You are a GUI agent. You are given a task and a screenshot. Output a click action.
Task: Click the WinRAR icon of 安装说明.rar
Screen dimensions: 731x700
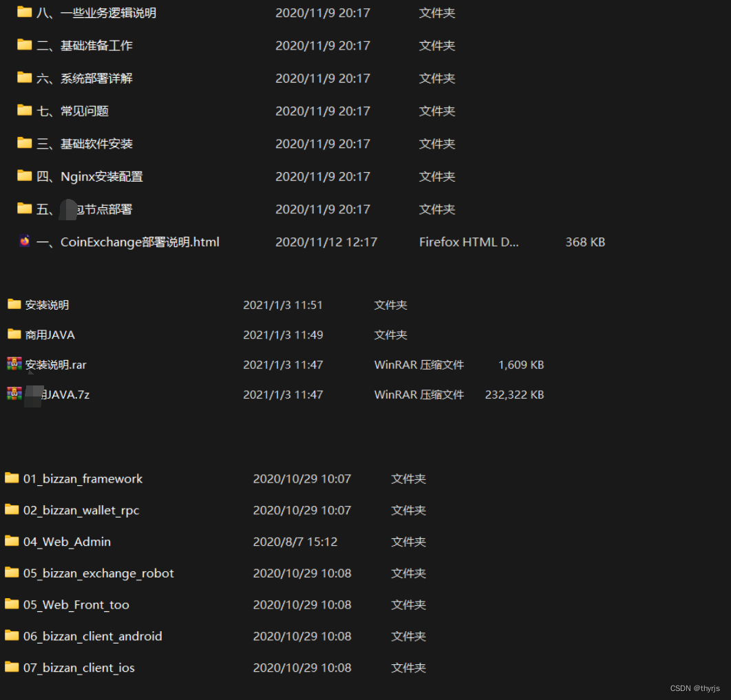click(14, 364)
